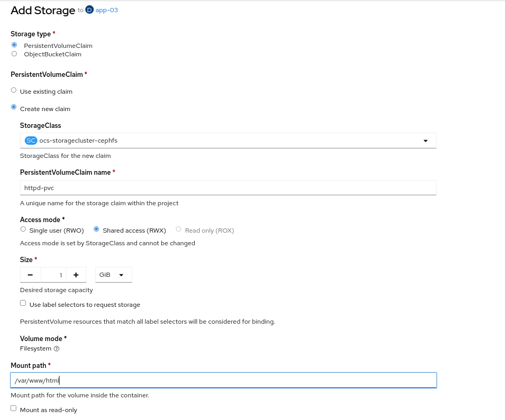Image resolution: width=505 pixels, height=420 pixels.
Task: Click the size number input field
Action: tap(54, 275)
